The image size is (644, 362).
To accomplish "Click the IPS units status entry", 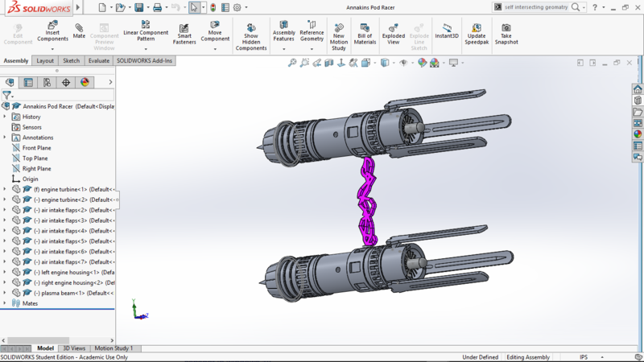I will (x=583, y=357).
